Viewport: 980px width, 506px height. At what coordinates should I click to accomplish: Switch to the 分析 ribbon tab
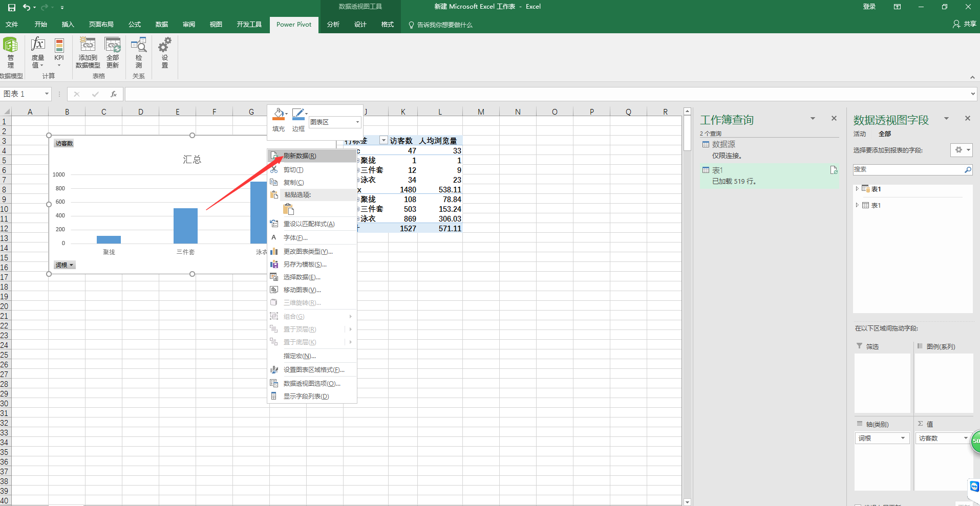tap(333, 25)
